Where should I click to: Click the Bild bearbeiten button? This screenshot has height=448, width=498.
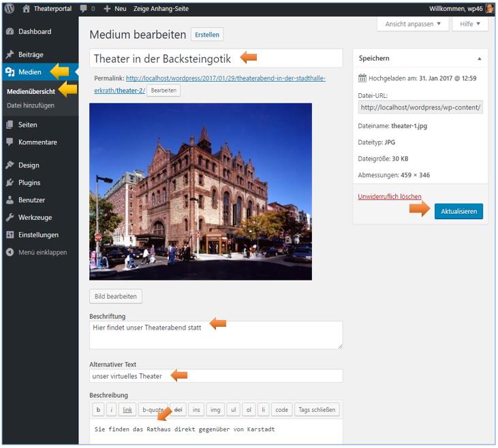pos(116,296)
